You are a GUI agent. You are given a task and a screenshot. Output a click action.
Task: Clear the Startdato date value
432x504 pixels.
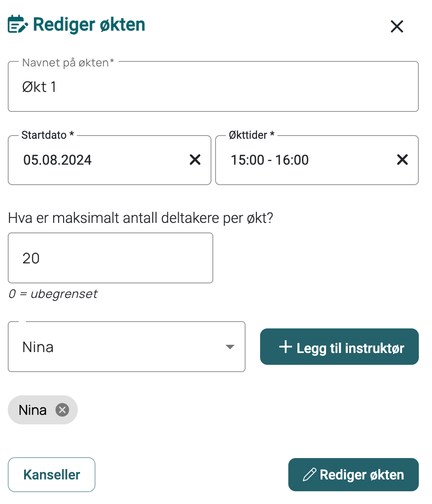pyautogui.click(x=195, y=160)
